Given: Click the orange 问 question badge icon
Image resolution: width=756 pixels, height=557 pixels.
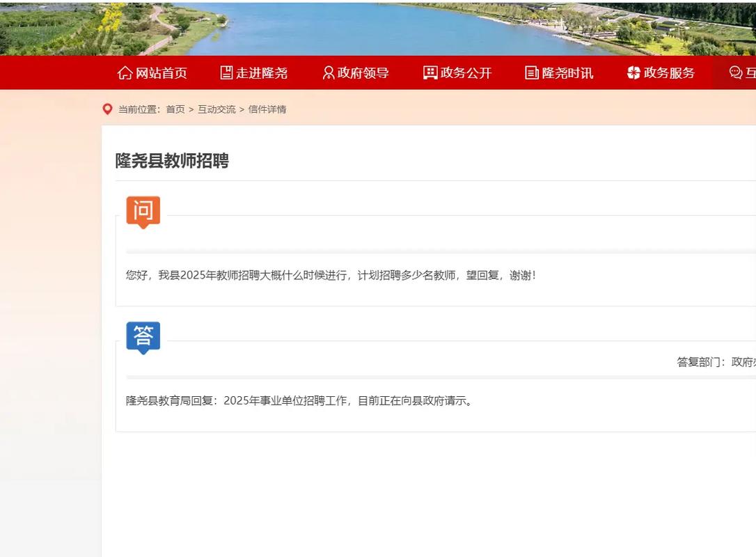Looking at the screenshot, I should click(x=142, y=212).
